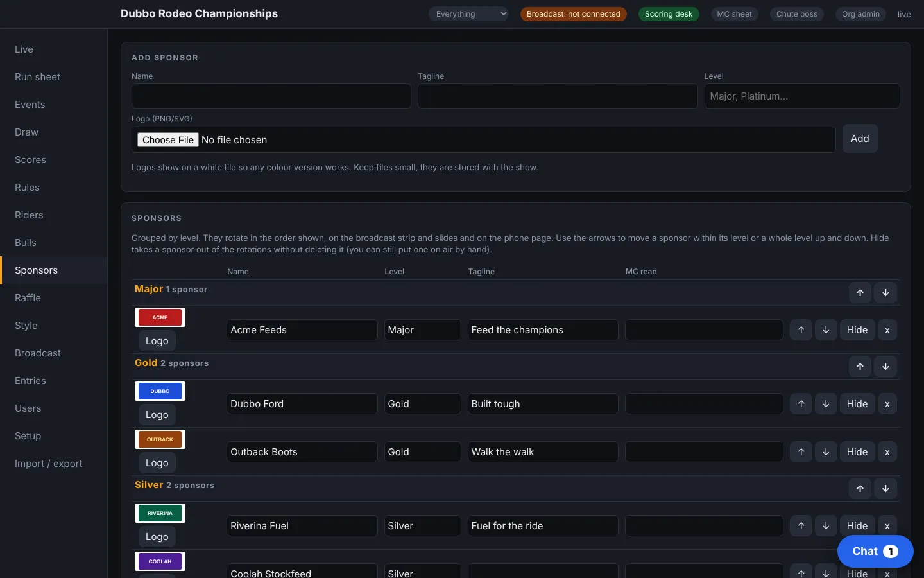Move Dubbo Ford up in the order
924x578 pixels.
[801, 404]
